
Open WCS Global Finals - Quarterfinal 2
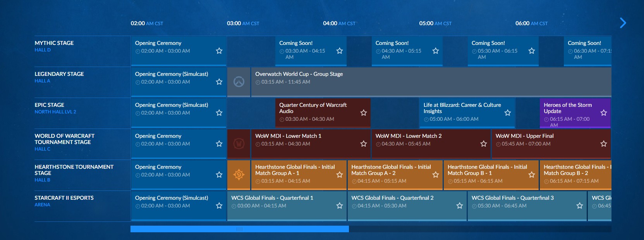(x=407, y=206)
